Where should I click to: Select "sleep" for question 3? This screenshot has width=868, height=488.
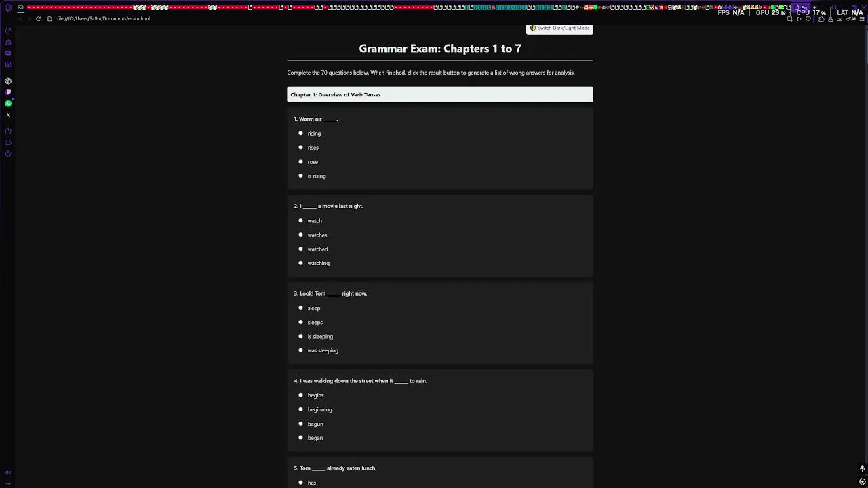(300, 308)
